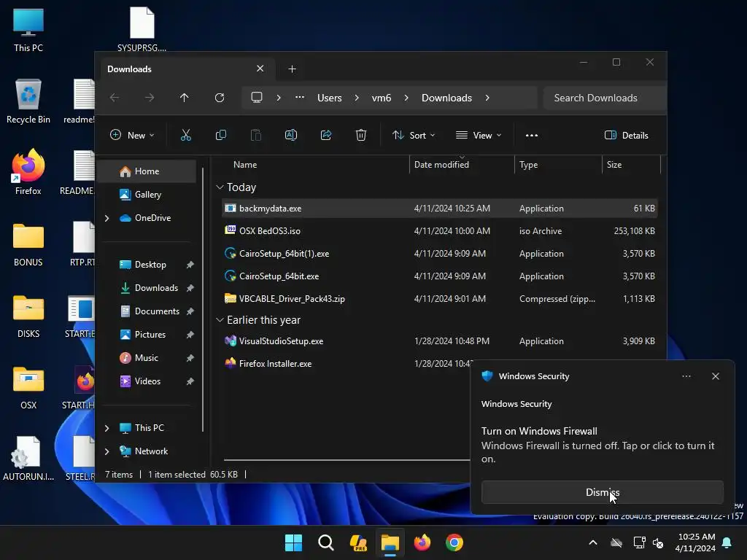Refresh the Downloads folder view
This screenshot has width=747, height=560.
click(220, 98)
